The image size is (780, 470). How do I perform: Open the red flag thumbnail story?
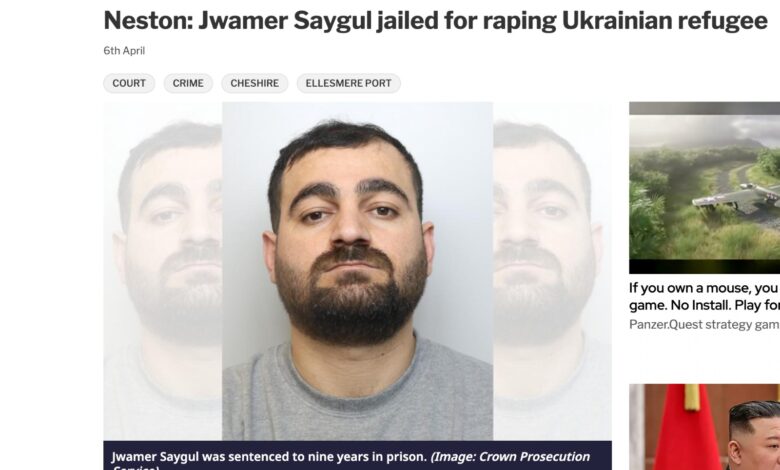point(704,427)
